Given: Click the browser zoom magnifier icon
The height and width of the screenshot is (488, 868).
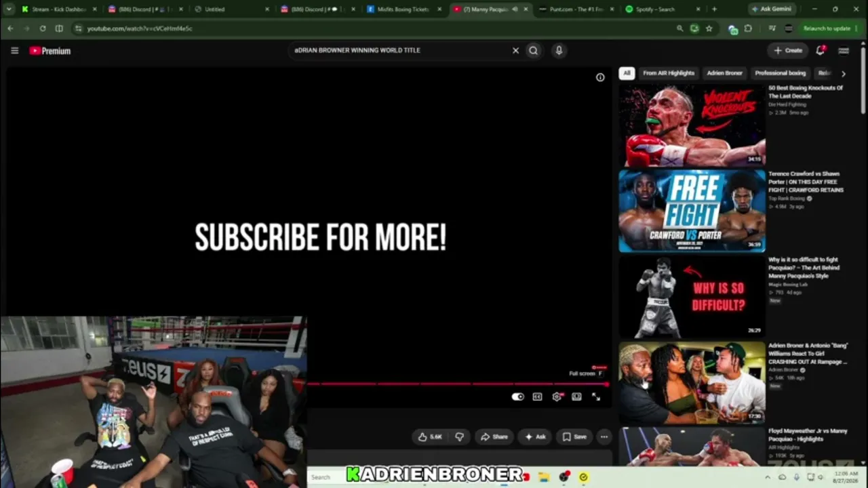Looking at the screenshot, I should tap(680, 28).
